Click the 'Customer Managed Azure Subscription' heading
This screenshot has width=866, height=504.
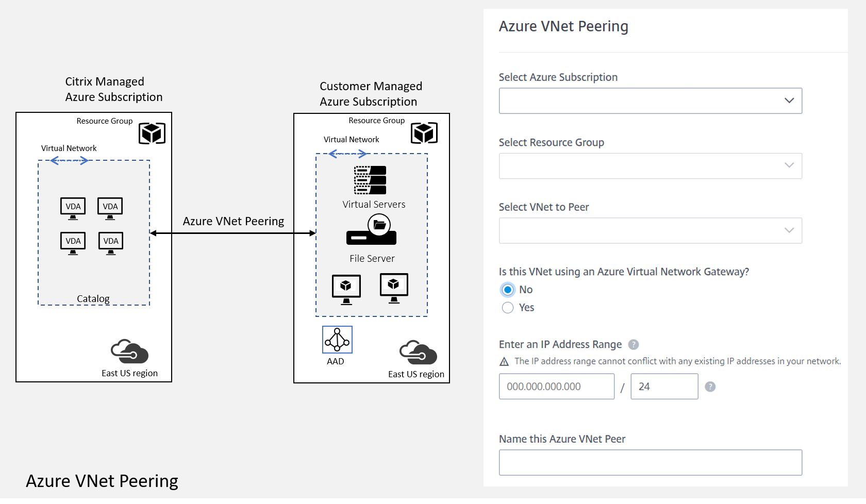click(x=371, y=94)
